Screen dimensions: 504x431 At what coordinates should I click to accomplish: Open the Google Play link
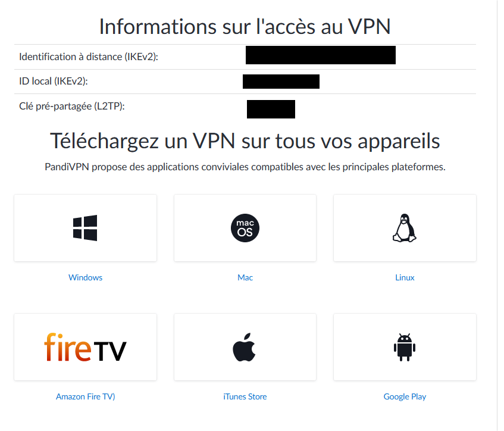click(x=405, y=396)
